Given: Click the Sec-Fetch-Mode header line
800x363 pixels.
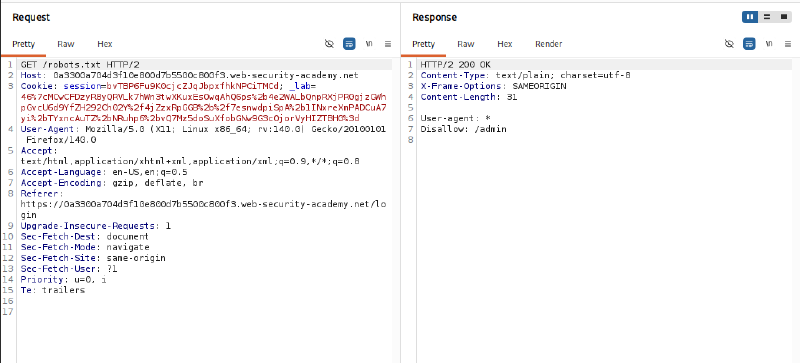Looking at the screenshot, I should [x=85, y=247].
